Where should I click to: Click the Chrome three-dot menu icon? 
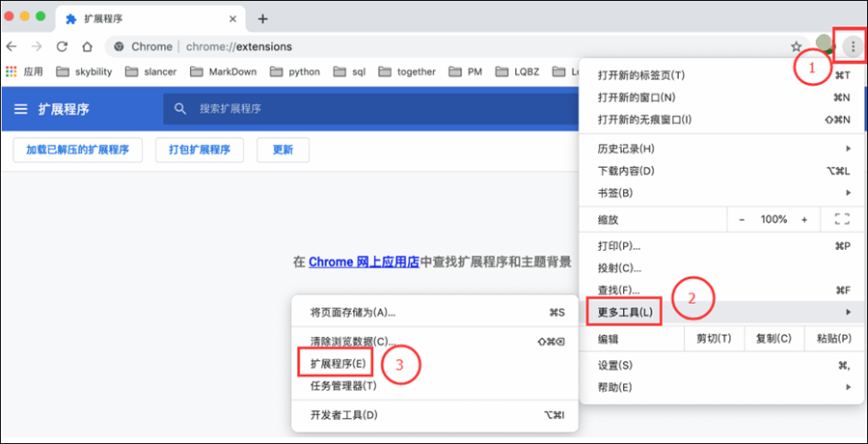[x=853, y=46]
